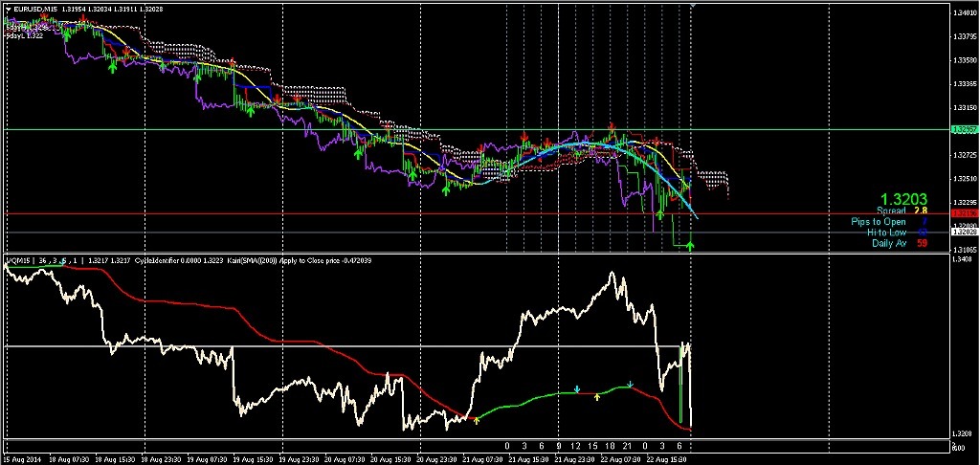This screenshot has width=980, height=465.
Task: Click the first yellow arrow where Kairi line turns green
Action: pos(476,420)
